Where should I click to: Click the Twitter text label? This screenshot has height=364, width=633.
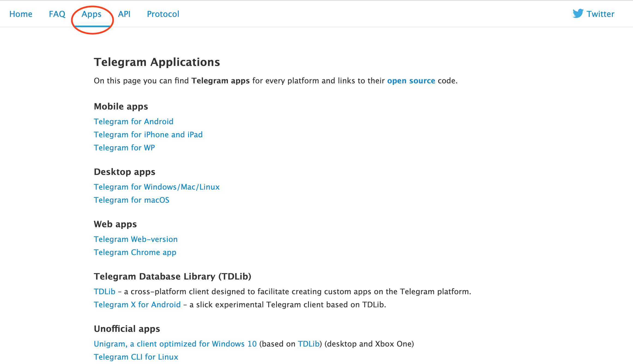pos(600,14)
